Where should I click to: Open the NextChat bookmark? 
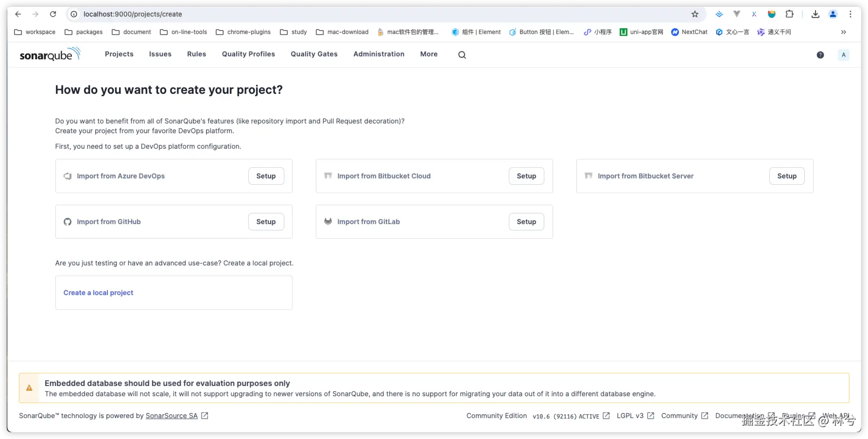(689, 32)
